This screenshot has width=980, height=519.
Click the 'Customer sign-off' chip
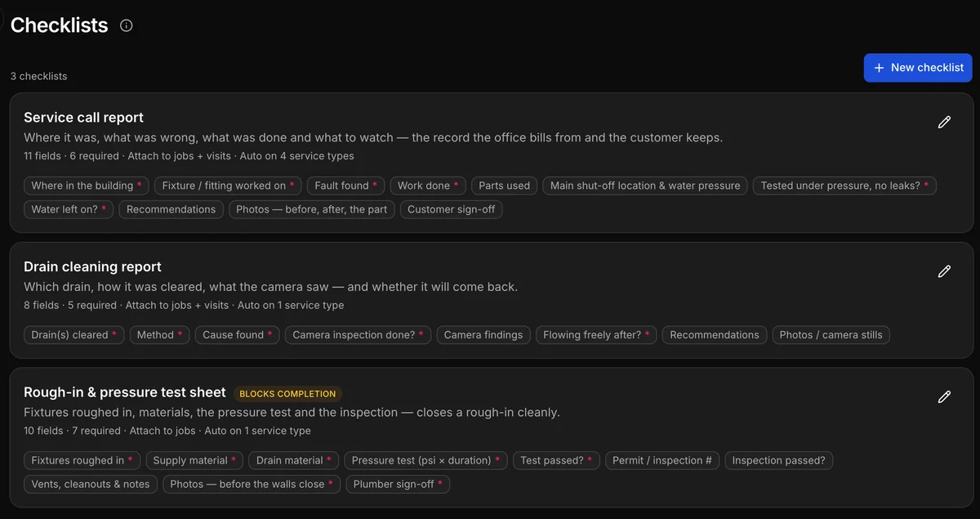pos(452,209)
